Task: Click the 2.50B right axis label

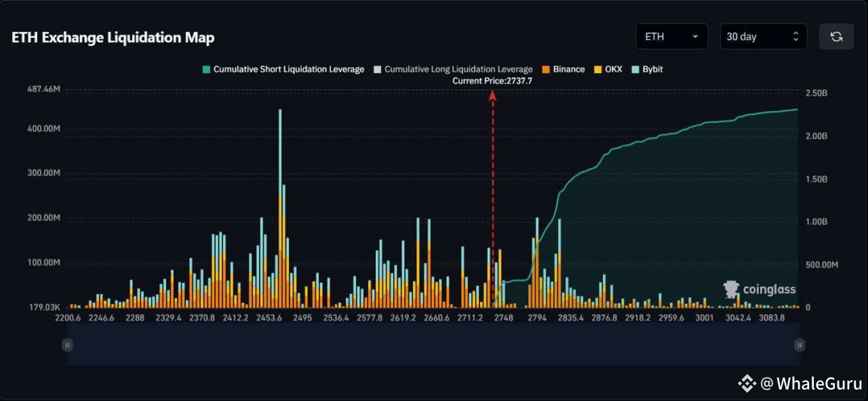Action: [816, 93]
